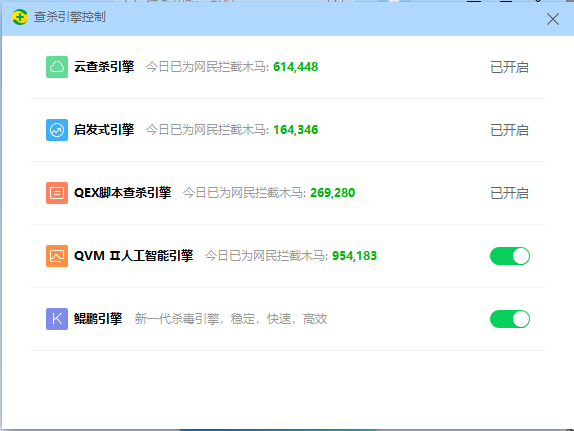Select the 云查杀引擎 label
574x431 pixels.
(x=104, y=67)
